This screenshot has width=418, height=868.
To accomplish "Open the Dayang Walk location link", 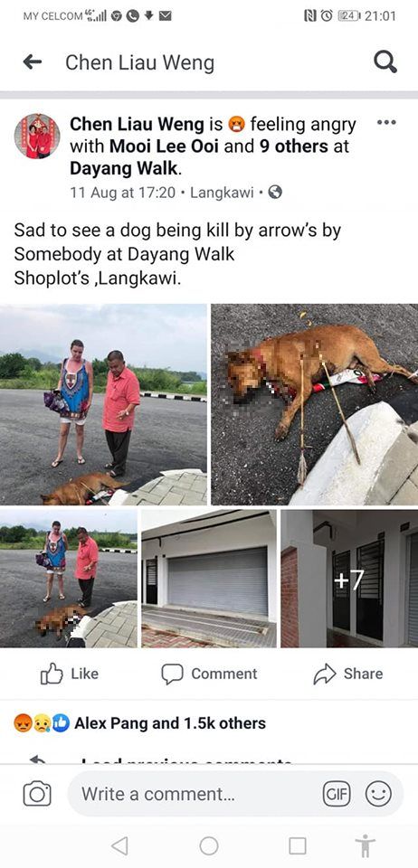I will 123,168.
